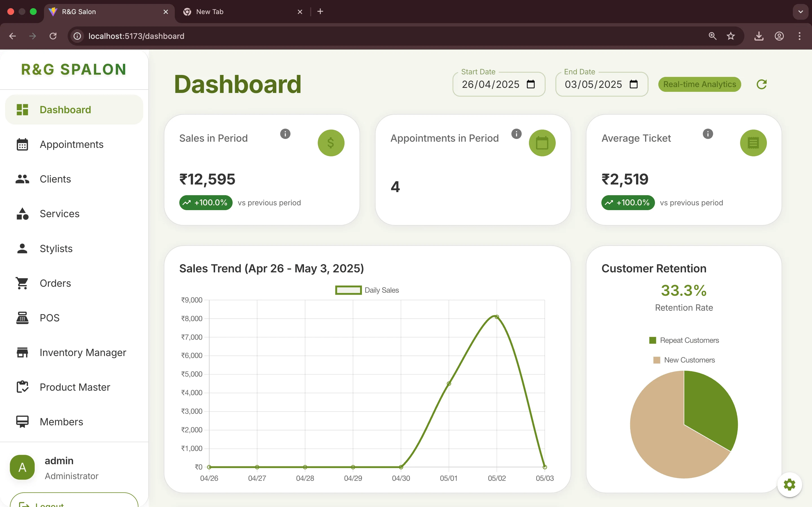Click the info icon on Average Ticket card
The width and height of the screenshot is (812, 507).
click(x=708, y=134)
